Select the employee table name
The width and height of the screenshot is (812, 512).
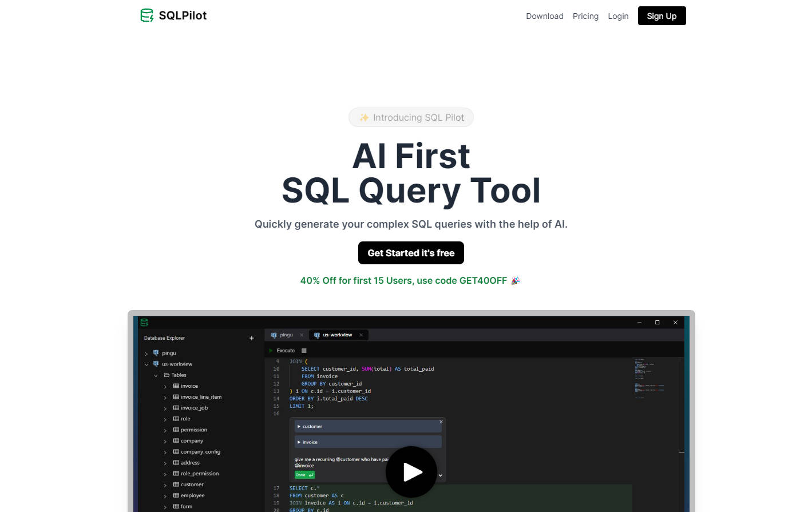tap(192, 495)
